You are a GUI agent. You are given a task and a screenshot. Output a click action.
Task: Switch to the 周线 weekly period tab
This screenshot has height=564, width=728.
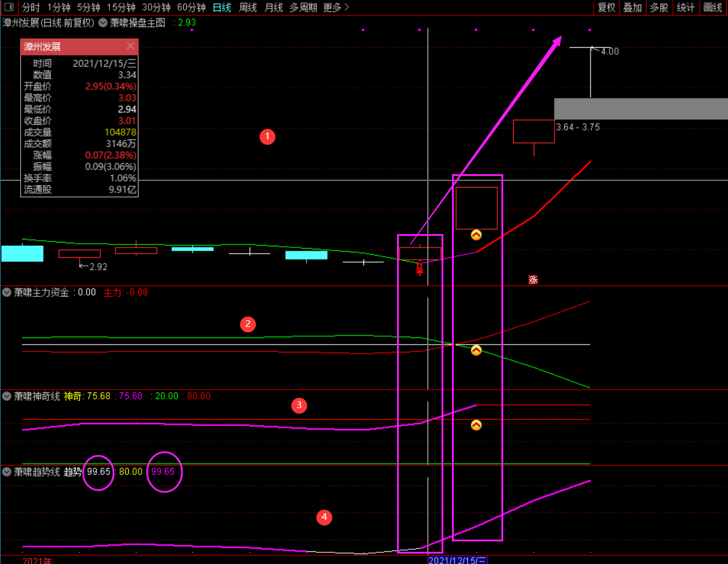247,7
